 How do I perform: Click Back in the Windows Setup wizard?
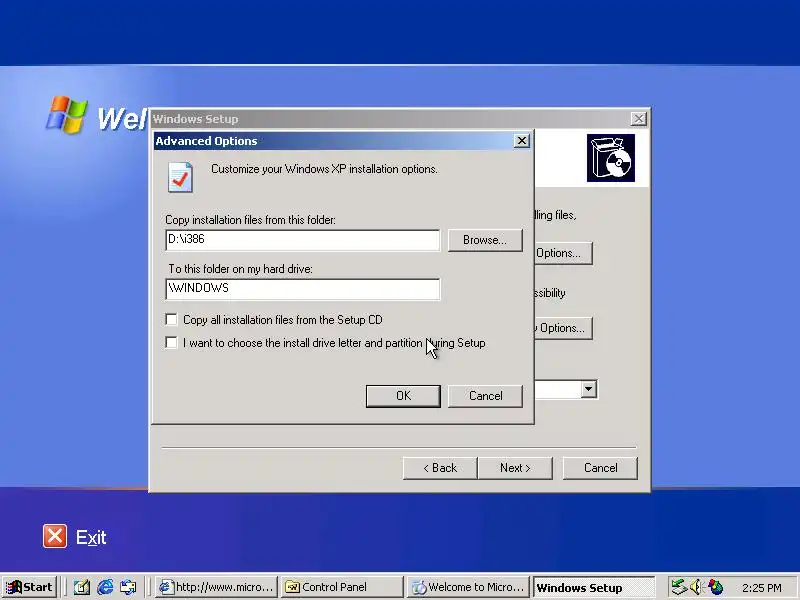pos(440,468)
